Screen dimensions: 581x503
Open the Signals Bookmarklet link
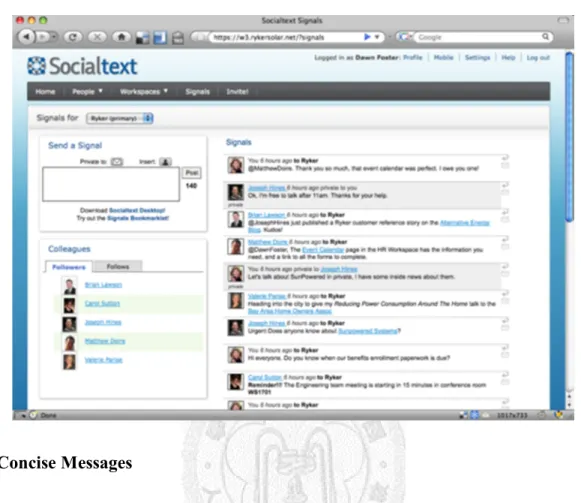(138, 218)
